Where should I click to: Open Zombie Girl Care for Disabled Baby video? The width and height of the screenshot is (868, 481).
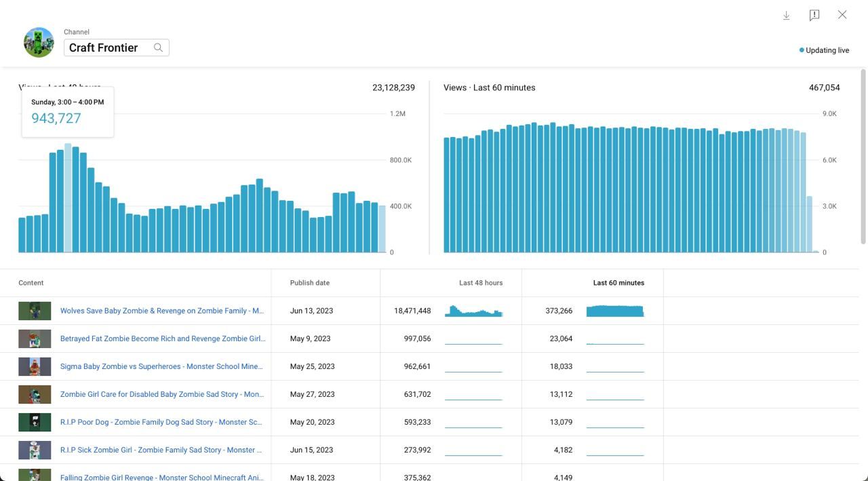162,394
